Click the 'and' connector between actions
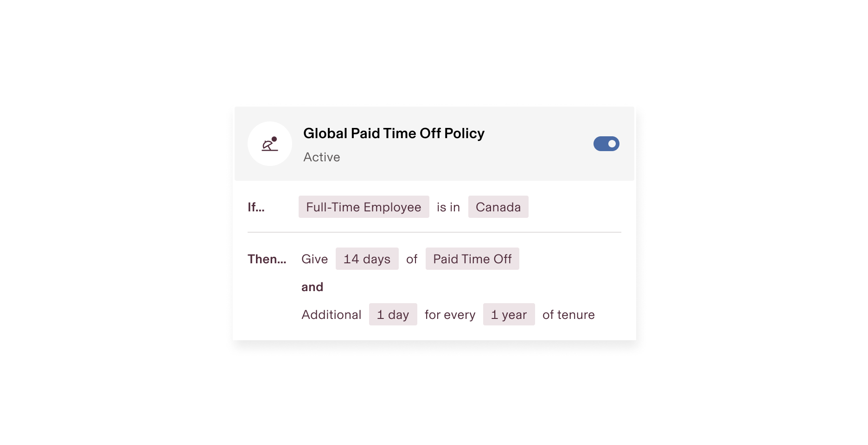Image resolution: width=868 pixels, height=445 pixels. coord(312,287)
